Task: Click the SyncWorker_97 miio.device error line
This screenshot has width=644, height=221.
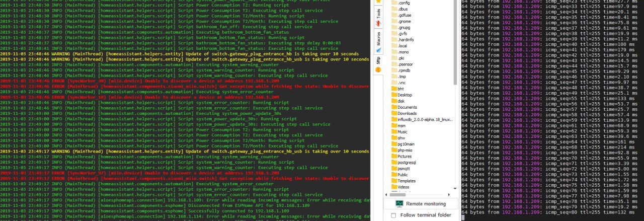Action: pyautogui.click(x=140, y=173)
